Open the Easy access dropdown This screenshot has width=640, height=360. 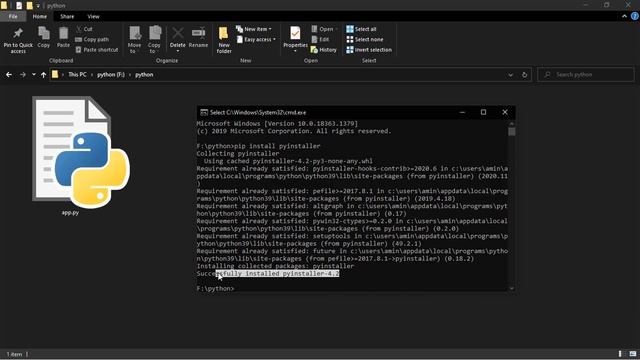point(256,39)
